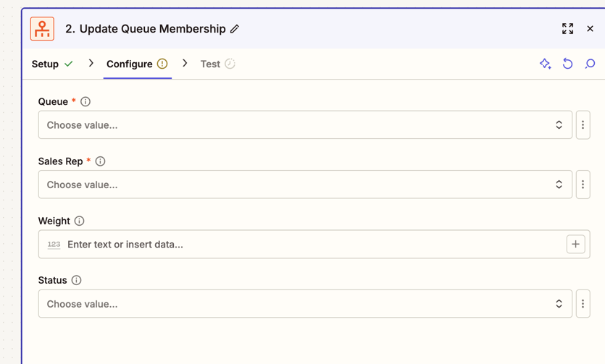Open the Status dropdown
This screenshot has height=364, width=605.
(305, 304)
